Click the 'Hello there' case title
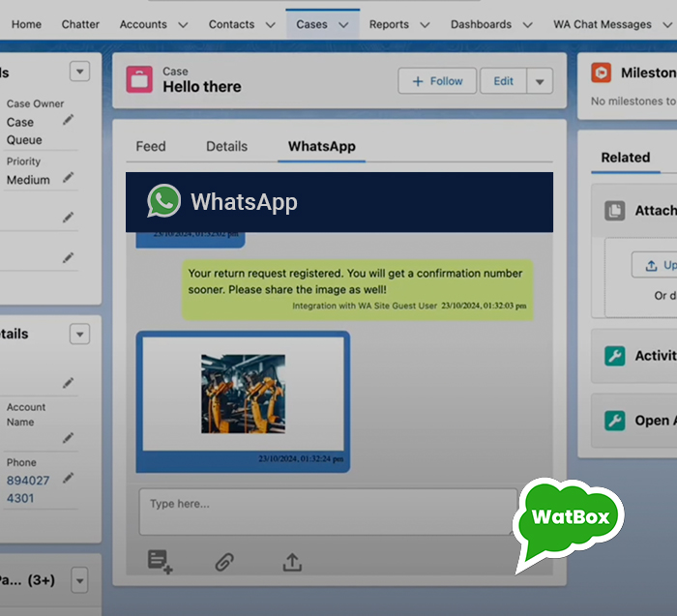The image size is (677, 616). pyautogui.click(x=202, y=87)
